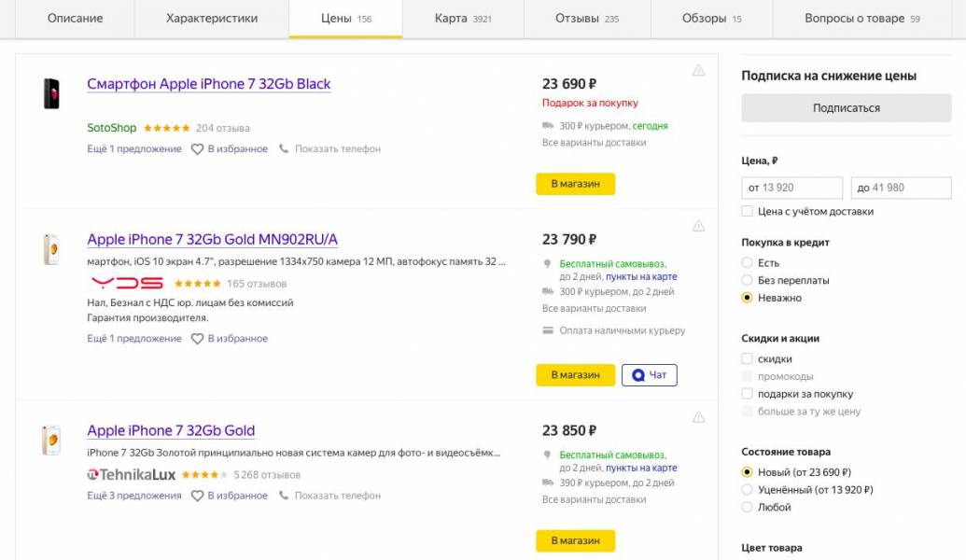This screenshot has width=966, height=560.
Task: Click minimum price field от 13 920
Action: [x=791, y=188]
